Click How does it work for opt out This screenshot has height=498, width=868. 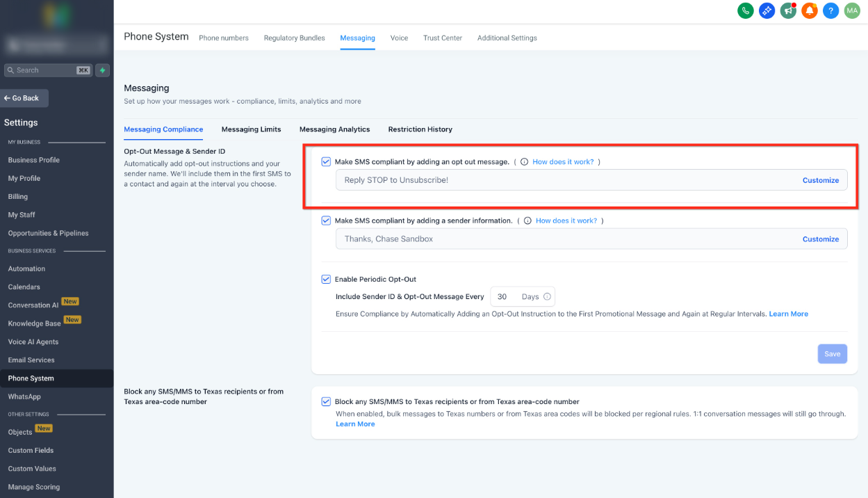point(563,161)
